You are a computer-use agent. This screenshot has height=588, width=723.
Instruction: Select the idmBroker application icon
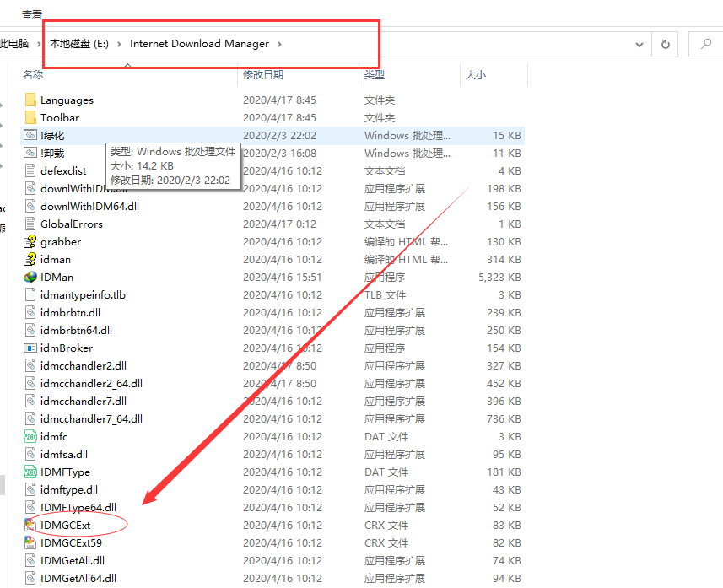pyautogui.click(x=30, y=348)
